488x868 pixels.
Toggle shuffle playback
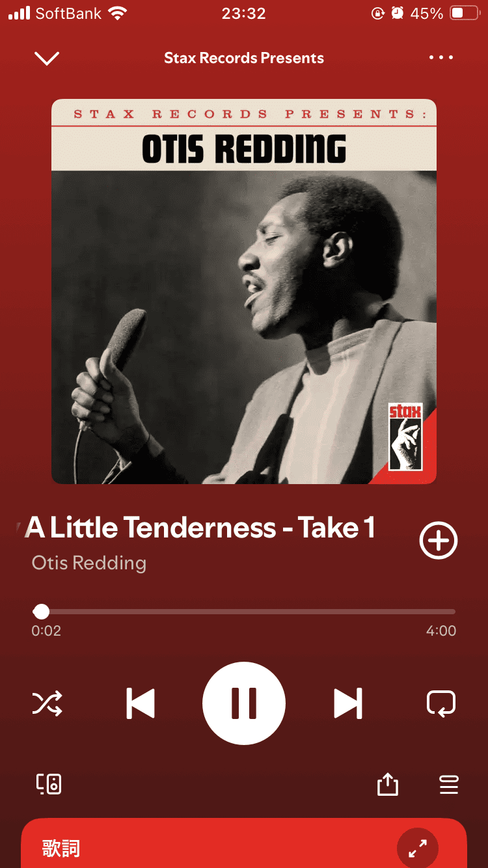[x=47, y=703]
